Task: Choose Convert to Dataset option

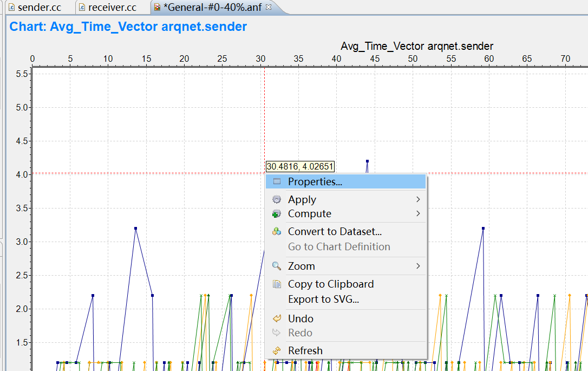Action: click(345, 231)
